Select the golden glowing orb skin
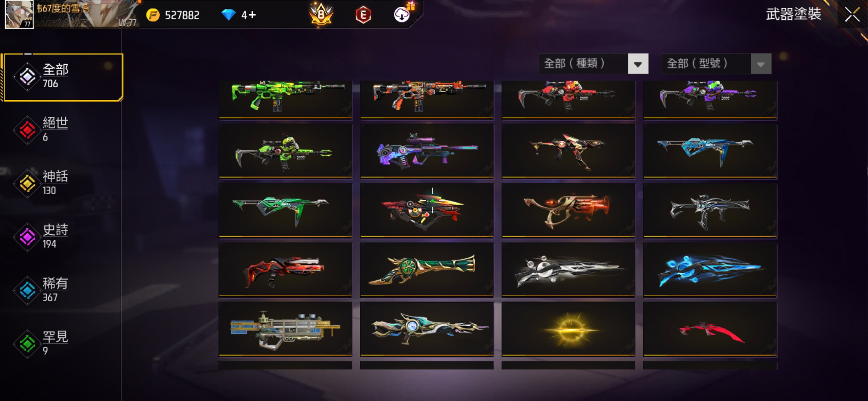Image resolution: width=868 pixels, height=401 pixels. 569,329
